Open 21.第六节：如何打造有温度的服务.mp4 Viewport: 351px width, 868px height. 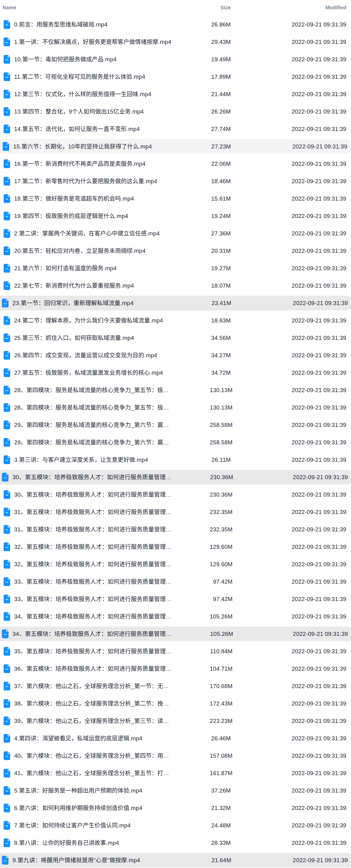(65, 268)
